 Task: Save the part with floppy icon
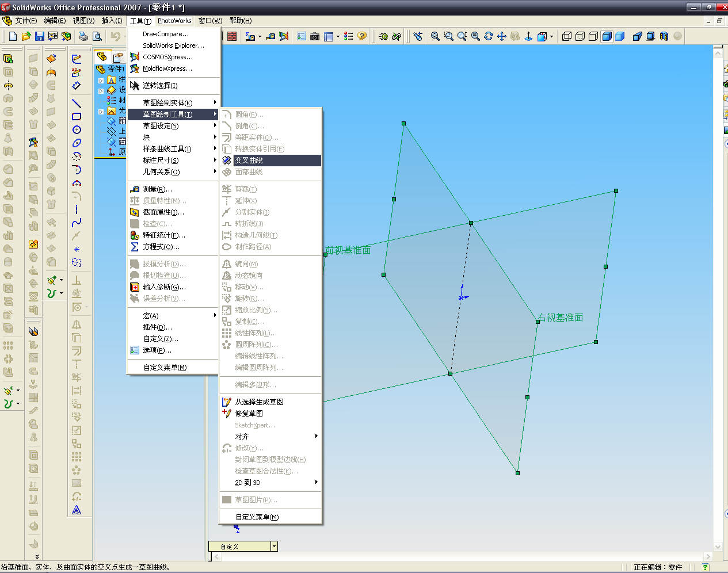click(39, 36)
